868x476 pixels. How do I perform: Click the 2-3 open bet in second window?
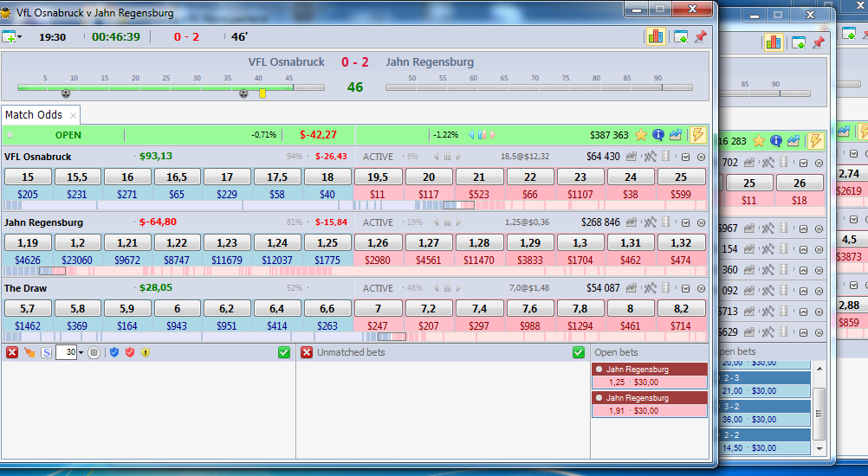[x=766, y=384]
